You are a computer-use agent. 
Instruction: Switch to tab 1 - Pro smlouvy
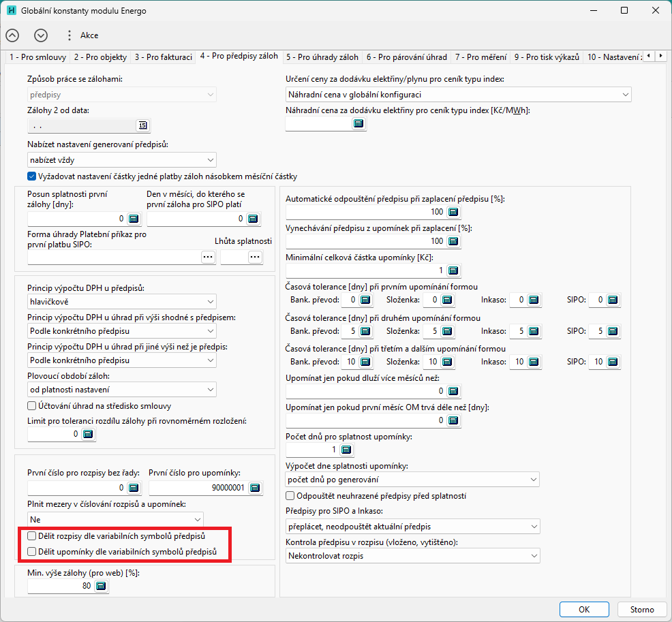point(37,57)
